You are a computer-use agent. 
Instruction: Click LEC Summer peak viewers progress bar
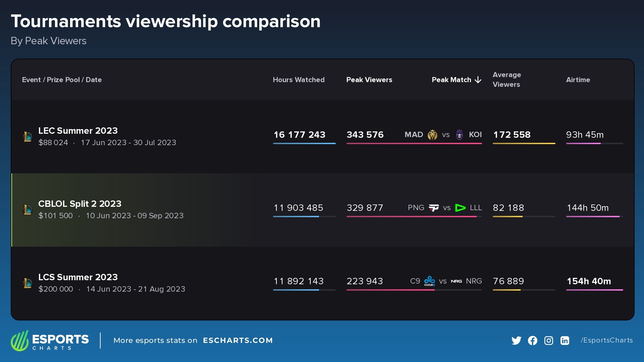414,143
